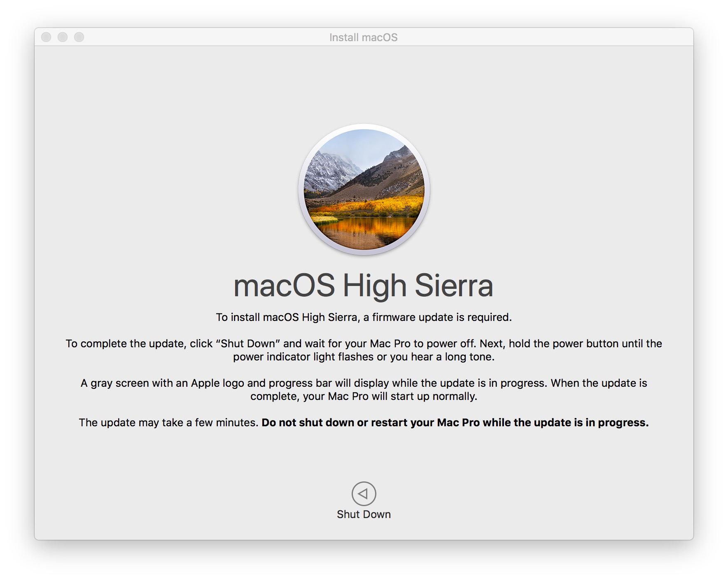Click the 'firmware update is required' sentence
Image resolution: width=728 pixels, height=581 pixels.
(364, 317)
